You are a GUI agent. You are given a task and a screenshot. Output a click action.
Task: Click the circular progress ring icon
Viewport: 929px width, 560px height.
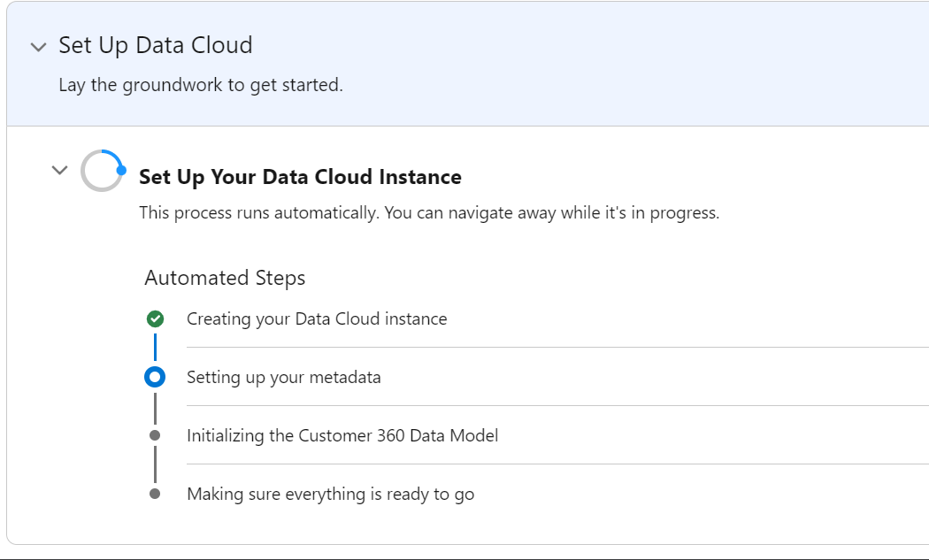pyautogui.click(x=102, y=171)
